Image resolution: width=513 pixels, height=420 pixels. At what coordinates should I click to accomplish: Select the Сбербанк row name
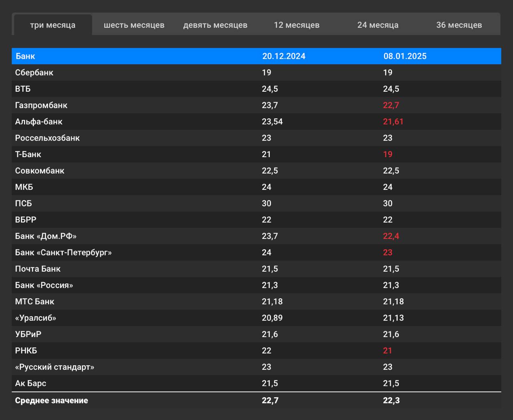coord(34,73)
